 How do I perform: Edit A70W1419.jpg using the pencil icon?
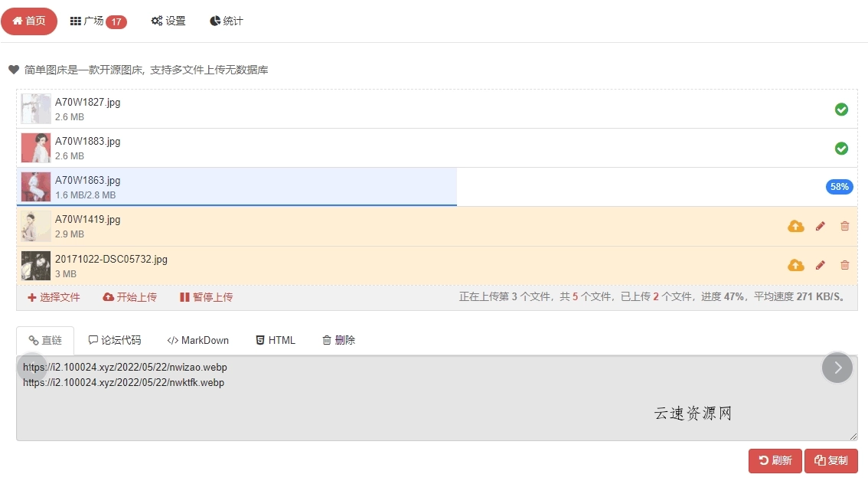820,225
